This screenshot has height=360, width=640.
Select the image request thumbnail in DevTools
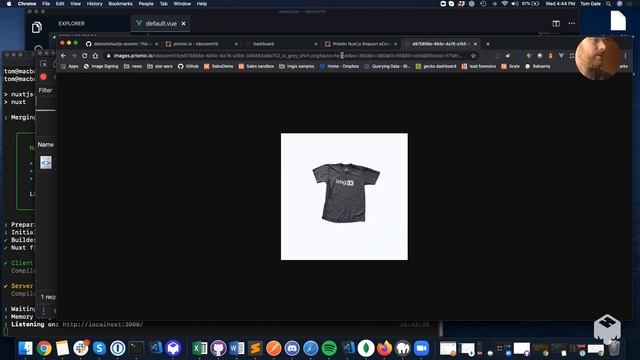coord(46,162)
